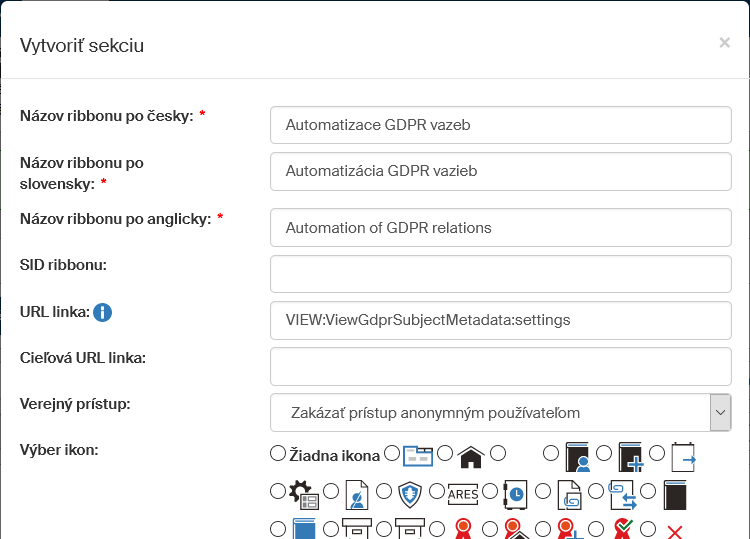
Task: Close the 'Vytvoriť sekciu' dialog
Action: tap(724, 43)
